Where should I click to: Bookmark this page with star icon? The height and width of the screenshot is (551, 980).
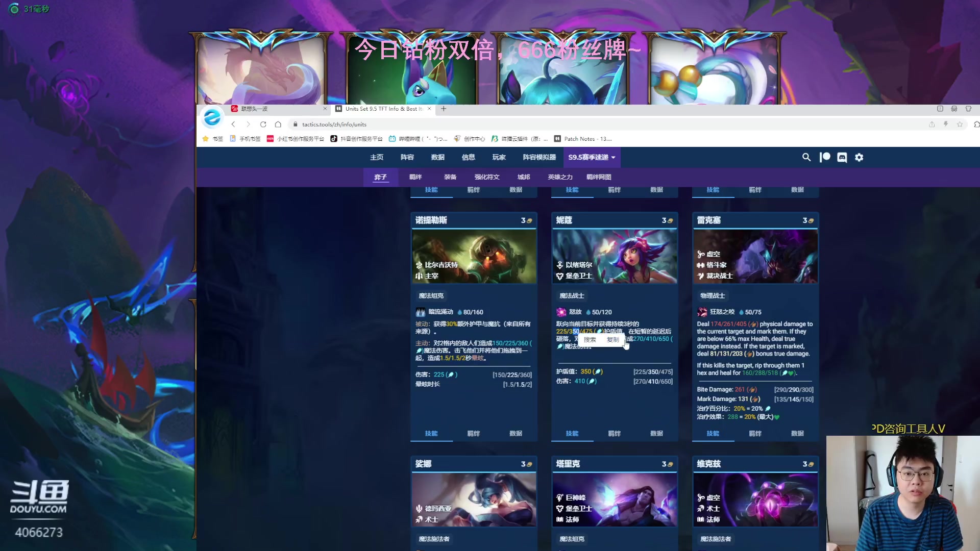pos(960,124)
